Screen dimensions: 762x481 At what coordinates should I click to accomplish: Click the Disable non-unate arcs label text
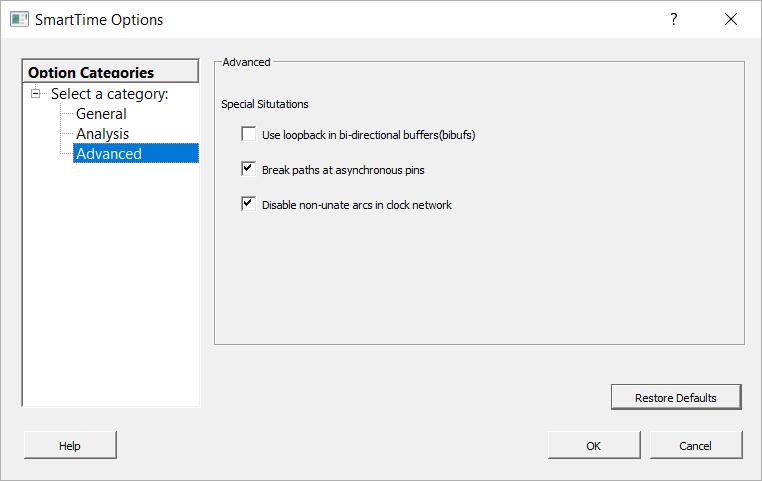coord(357,205)
